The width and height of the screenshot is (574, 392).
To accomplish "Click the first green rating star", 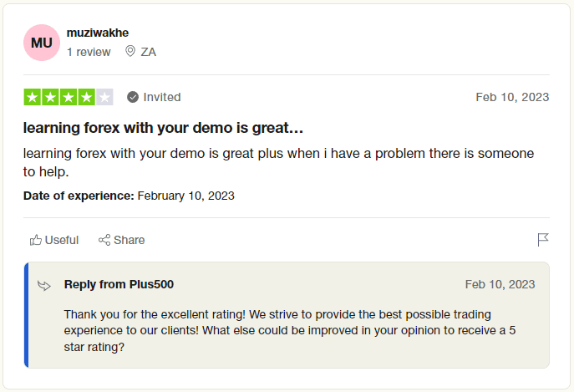I will pos(33,97).
